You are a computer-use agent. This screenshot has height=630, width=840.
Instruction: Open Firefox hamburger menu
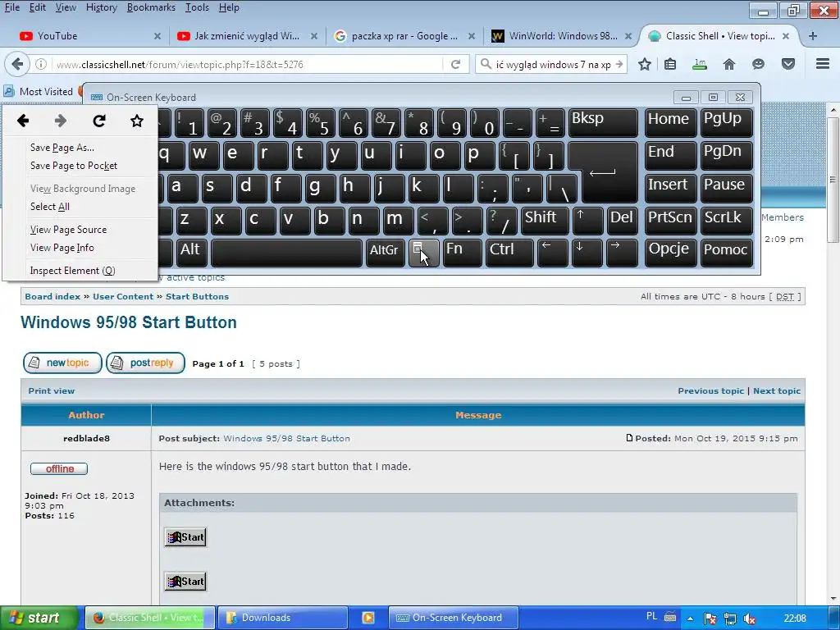coord(823,64)
